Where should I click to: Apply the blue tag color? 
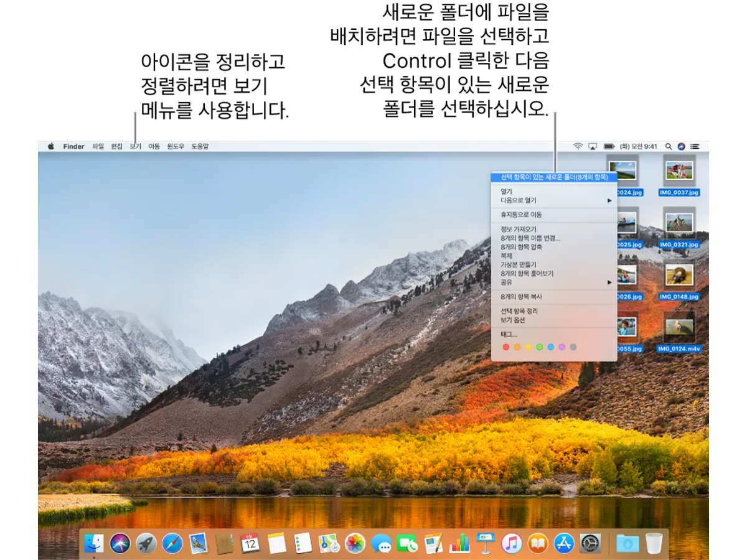click(550, 347)
